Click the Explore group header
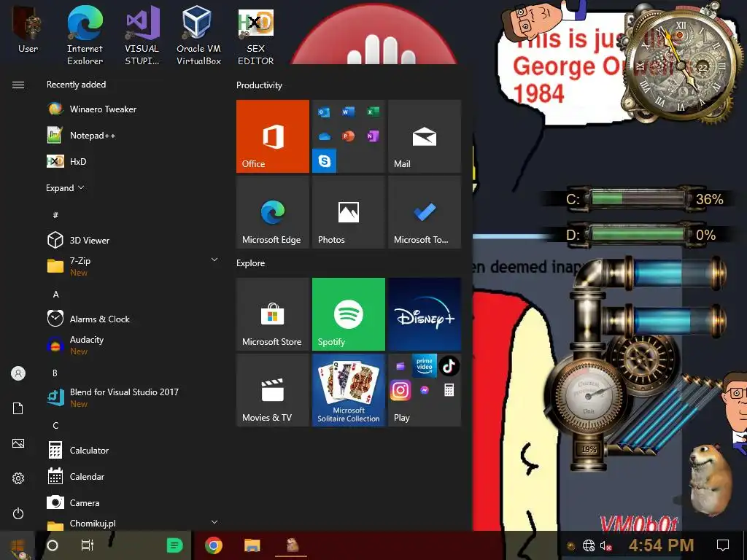Screen dimensions: 747x560 (251, 262)
